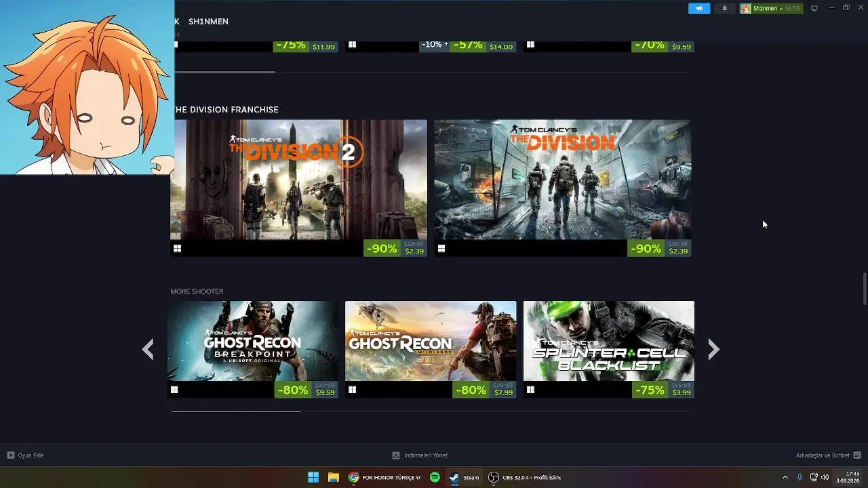Screen dimensions: 868x488
Task: Click Windows icon under Splinter Cell Blacklist
Action: point(530,390)
